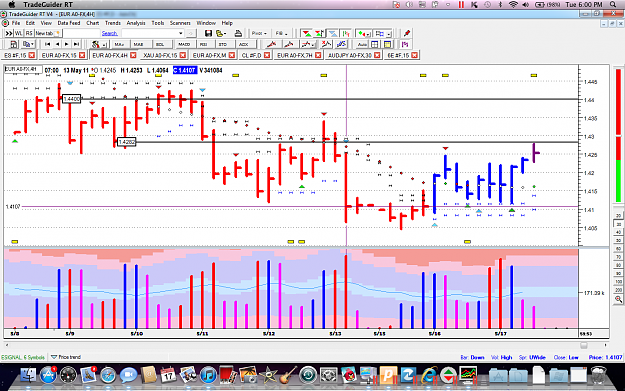The height and width of the screenshot is (391, 625).
Task: Click the red-green triangles signal icon
Action: (x=307, y=33)
